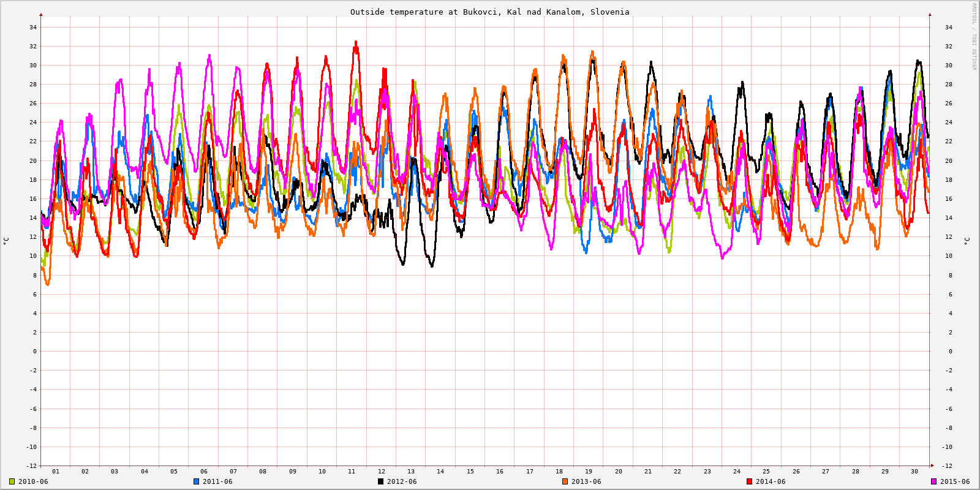This screenshot has height=490, width=980.
Task: Click the yellow-green 2010-06 legend swatch
Action: point(12,481)
